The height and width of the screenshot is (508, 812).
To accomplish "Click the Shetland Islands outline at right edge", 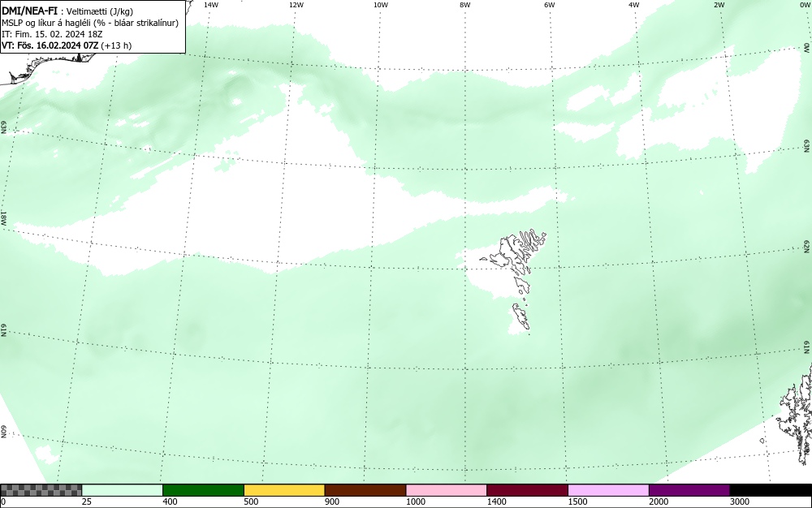I will click(x=796, y=414).
